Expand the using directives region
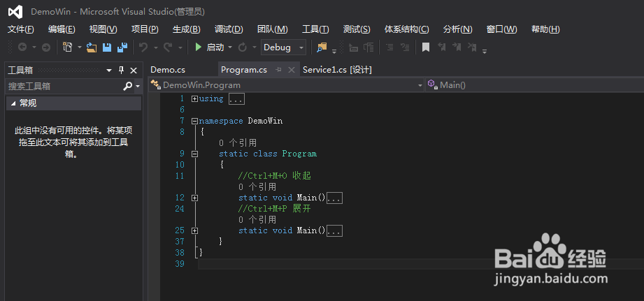The width and height of the screenshot is (644, 301). (194, 99)
